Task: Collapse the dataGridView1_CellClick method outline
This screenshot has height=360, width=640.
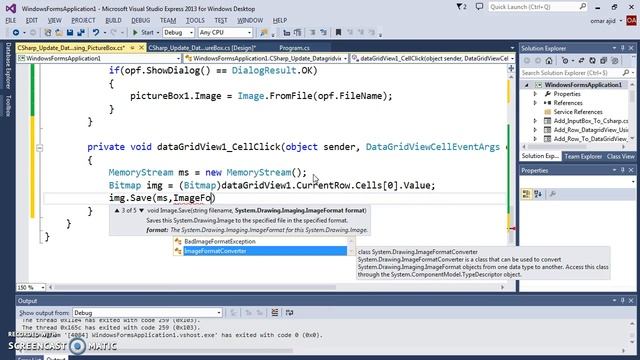Action: click(39, 148)
